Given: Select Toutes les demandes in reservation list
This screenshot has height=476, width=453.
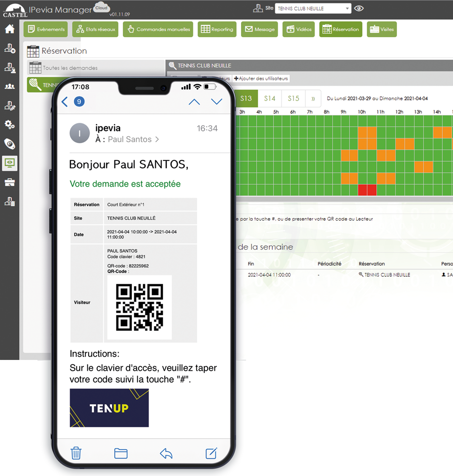Looking at the screenshot, I should [x=96, y=68].
